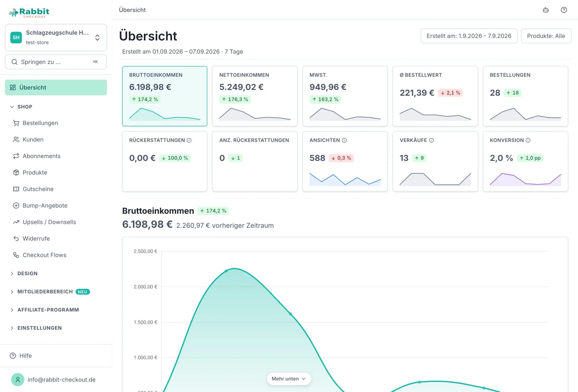Select the Bruttoeinkommen metric card
This screenshot has height=392, width=578.
(x=165, y=96)
